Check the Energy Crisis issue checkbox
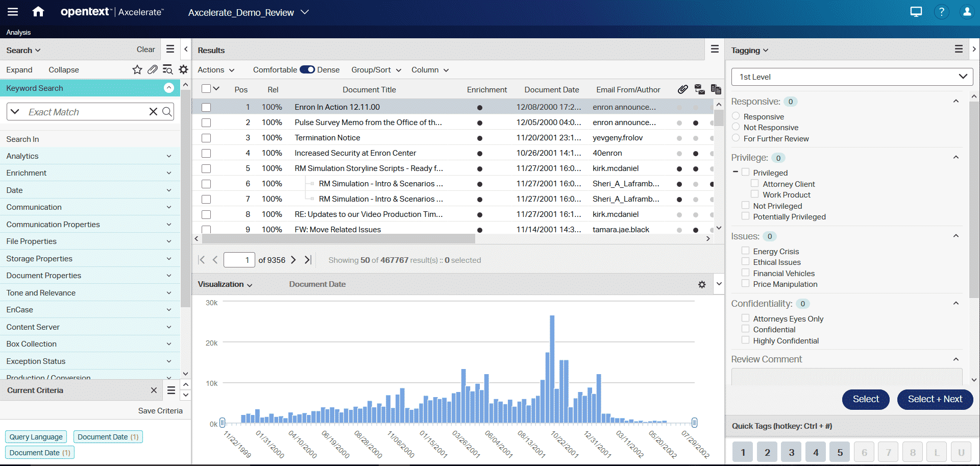Image resolution: width=980 pixels, height=466 pixels. point(745,251)
